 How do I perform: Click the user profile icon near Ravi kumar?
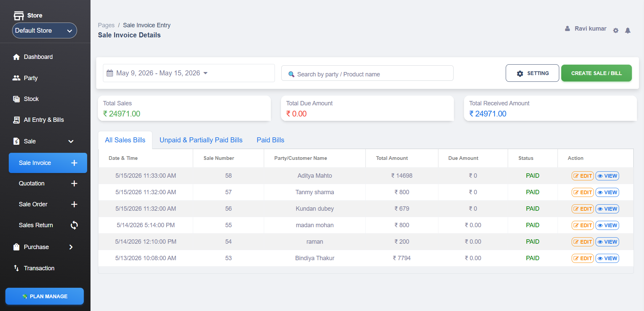567,29
